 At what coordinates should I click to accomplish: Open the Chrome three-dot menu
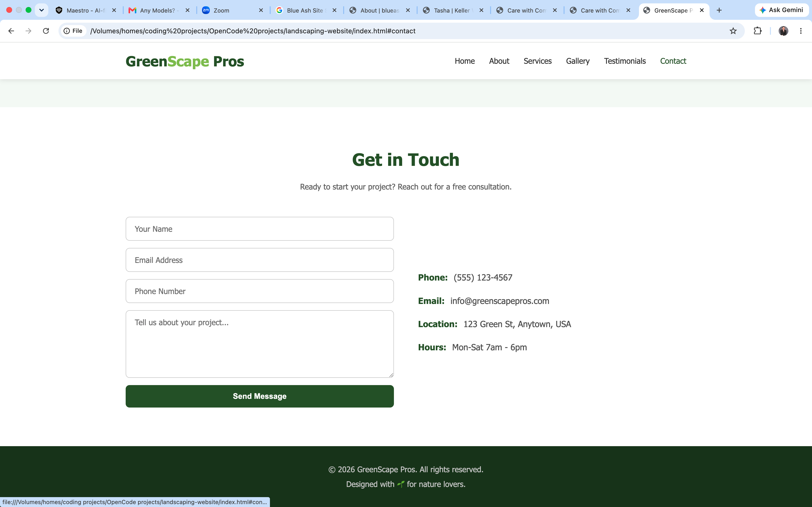(801, 31)
